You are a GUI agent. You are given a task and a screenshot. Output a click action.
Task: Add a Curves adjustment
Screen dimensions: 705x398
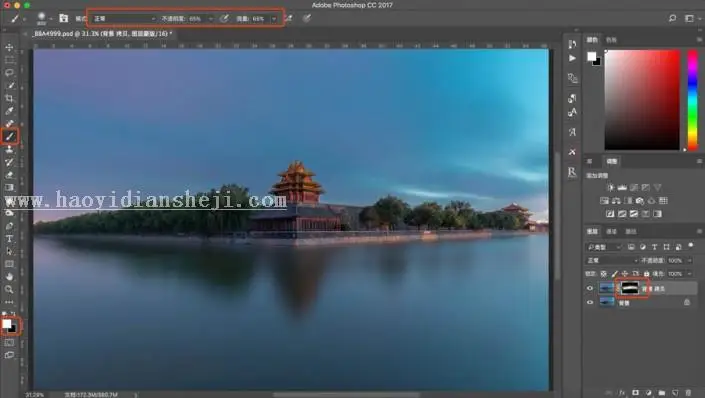tap(634, 188)
